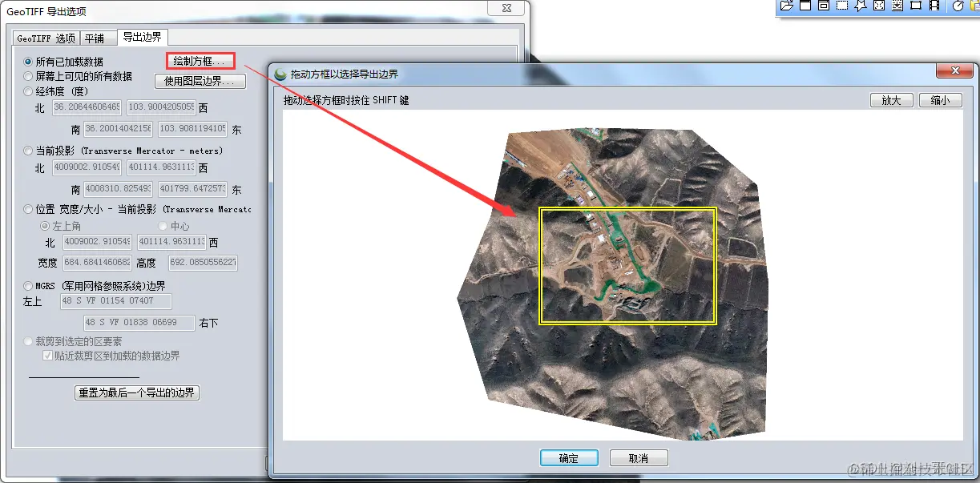Click the nested window toolbar icon
Viewport: 980px width, 483px height.
824,5
